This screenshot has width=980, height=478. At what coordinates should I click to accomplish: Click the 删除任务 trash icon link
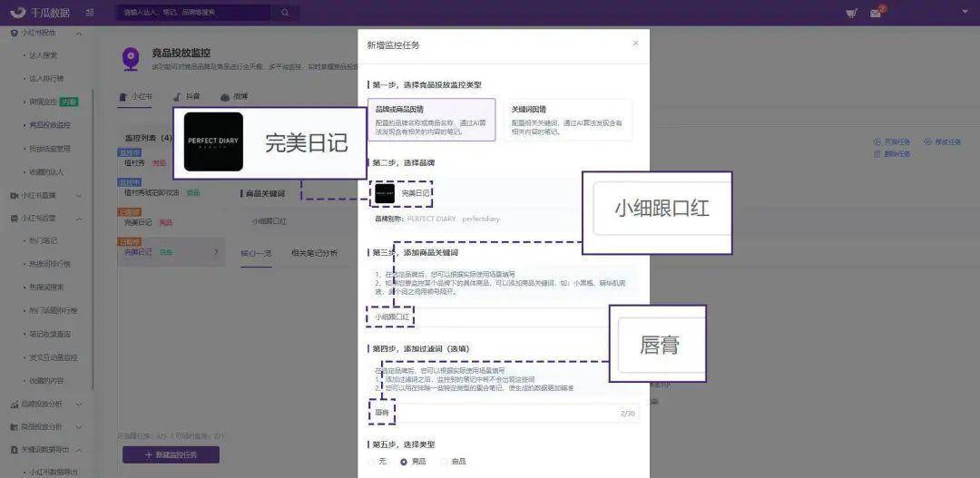(x=892, y=153)
